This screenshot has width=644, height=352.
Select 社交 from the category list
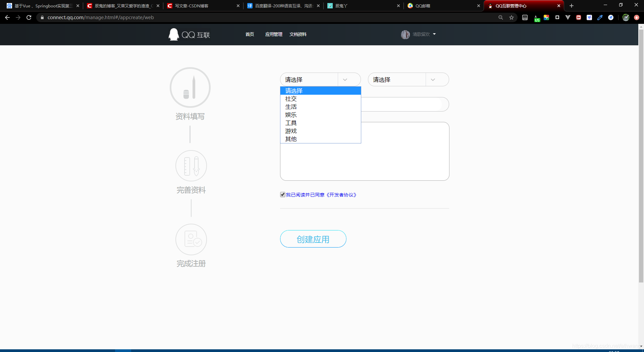click(x=291, y=99)
